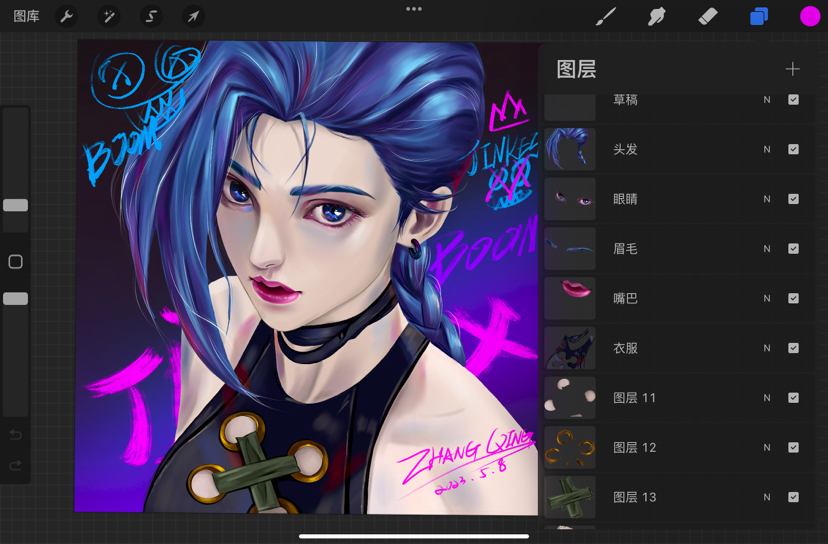Return to gallery via 图库
828x544 pixels.
point(26,16)
